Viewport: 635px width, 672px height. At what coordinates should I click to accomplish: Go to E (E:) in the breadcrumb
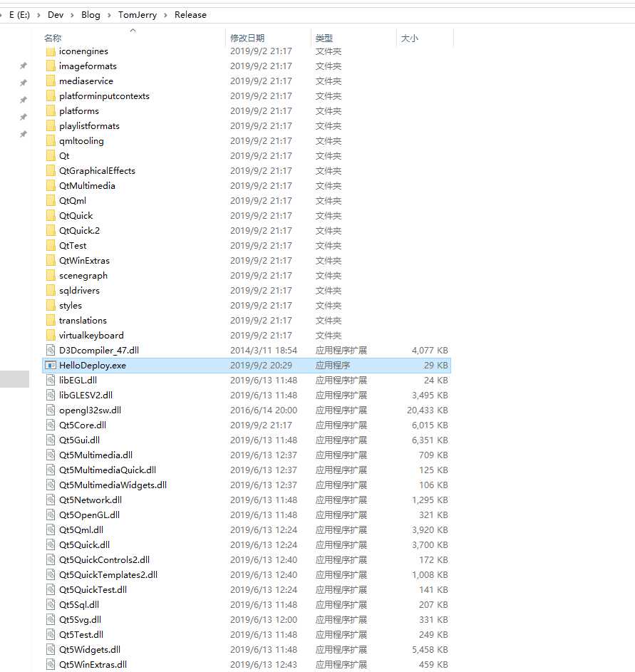coord(20,15)
